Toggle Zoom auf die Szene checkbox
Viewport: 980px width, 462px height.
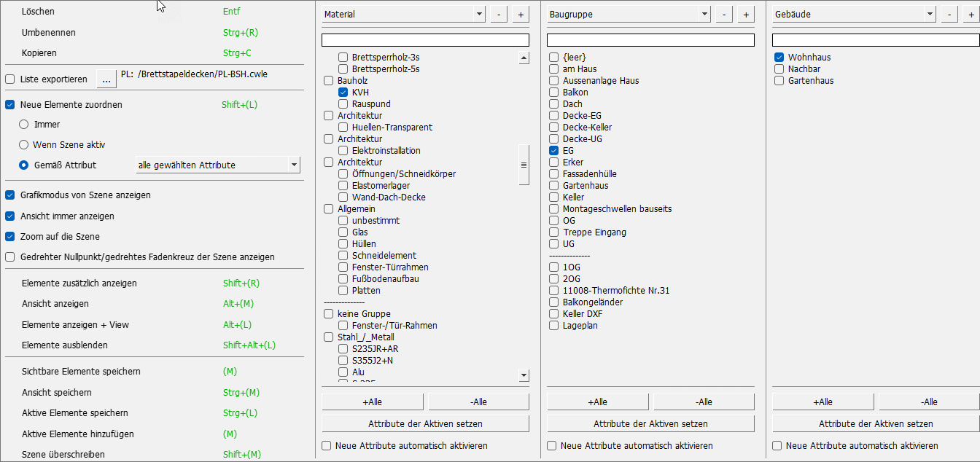point(10,237)
